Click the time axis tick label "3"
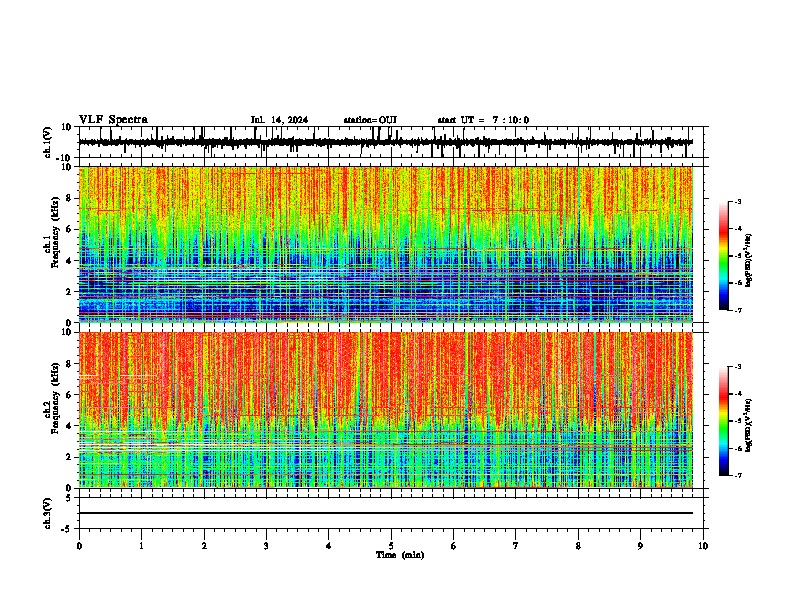This screenshot has width=792, height=612. (x=266, y=546)
